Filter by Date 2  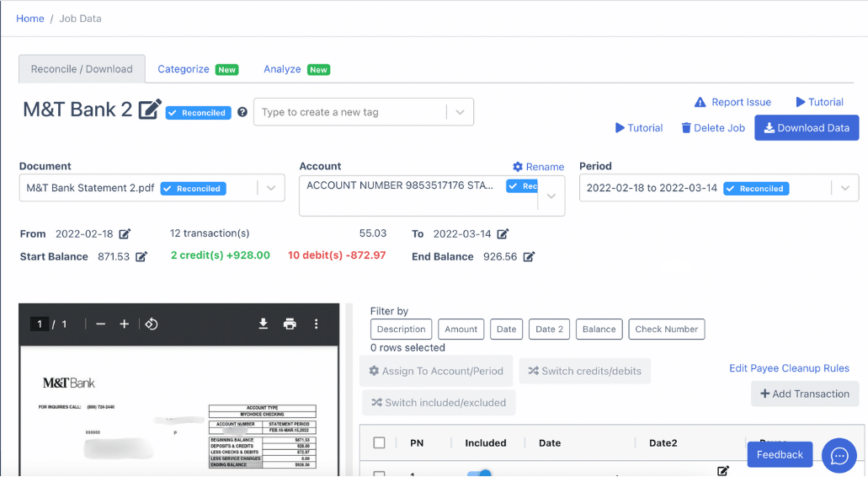coord(549,329)
